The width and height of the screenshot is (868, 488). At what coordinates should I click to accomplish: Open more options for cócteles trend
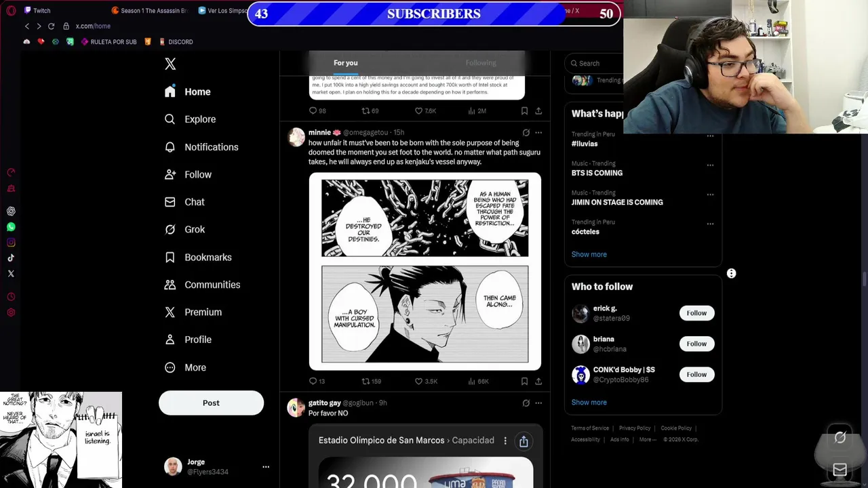coord(710,223)
